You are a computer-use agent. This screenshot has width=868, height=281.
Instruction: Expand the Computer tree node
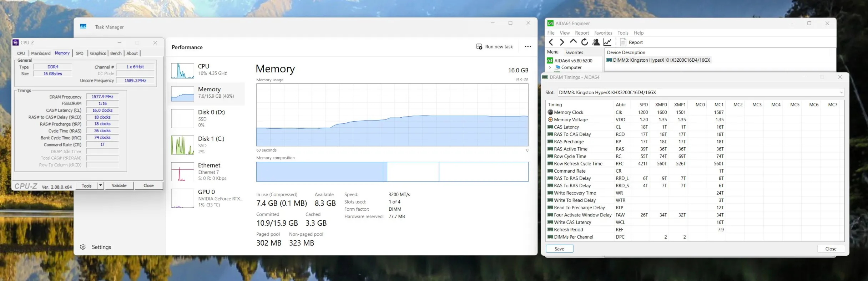[x=550, y=67]
